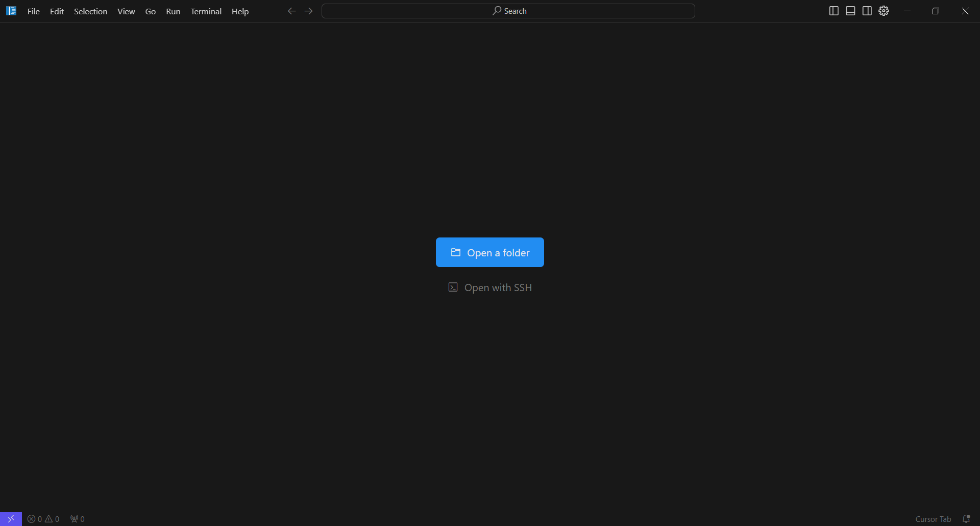Click the Cursor app logo icon
Image resolution: width=980 pixels, height=526 pixels.
[11, 11]
